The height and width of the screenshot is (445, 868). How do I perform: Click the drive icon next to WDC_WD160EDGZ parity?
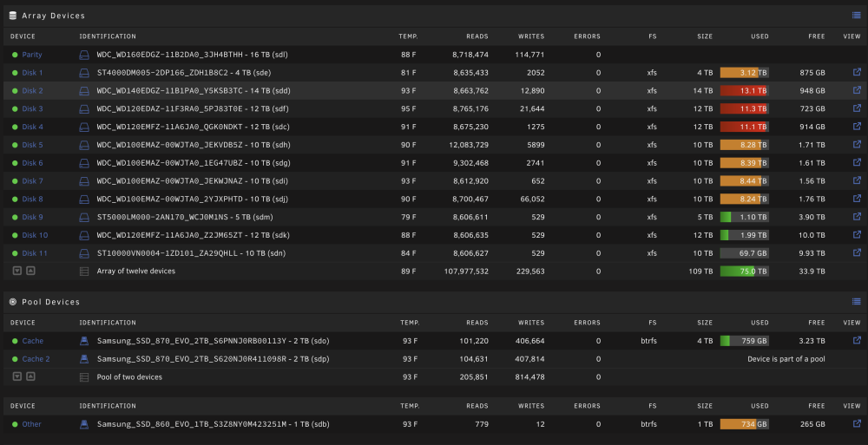84,55
